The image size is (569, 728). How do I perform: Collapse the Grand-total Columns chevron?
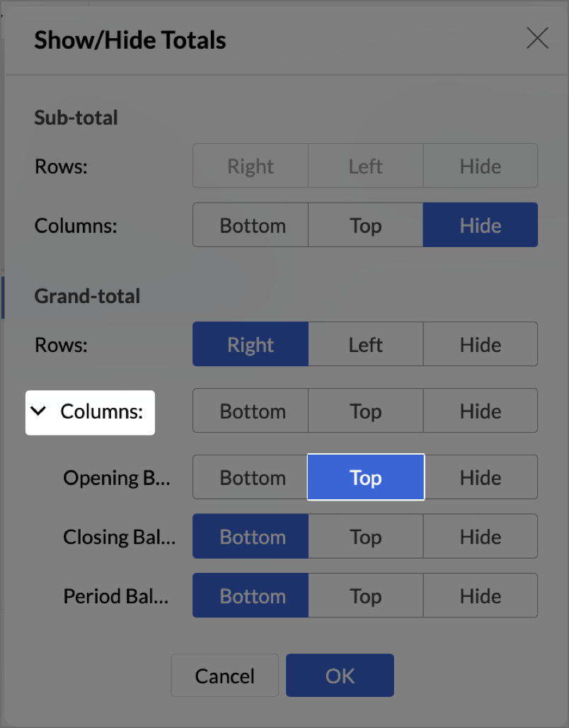pos(40,411)
